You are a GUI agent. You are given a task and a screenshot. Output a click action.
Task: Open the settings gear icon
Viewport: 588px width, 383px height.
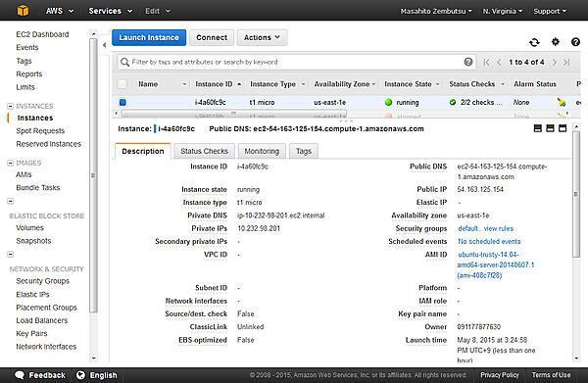(556, 41)
